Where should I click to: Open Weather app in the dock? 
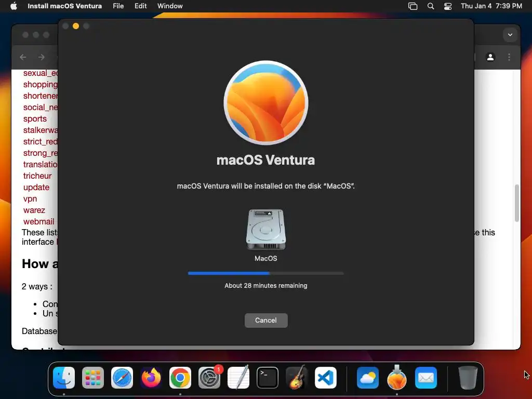click(x=368, y=378)
